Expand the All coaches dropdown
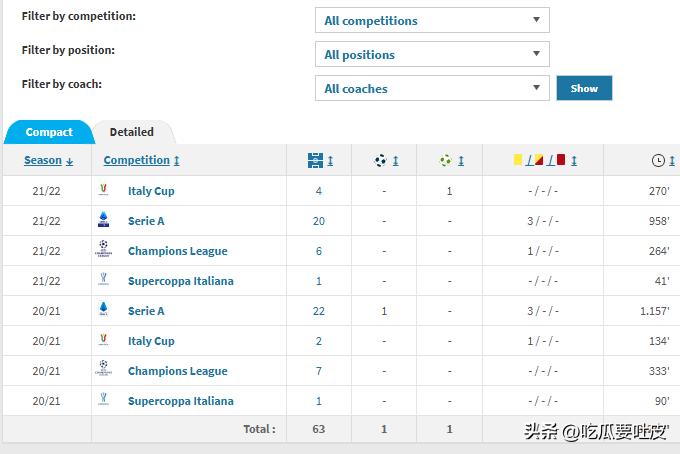The image size is (680, 454). click(432, 88)
